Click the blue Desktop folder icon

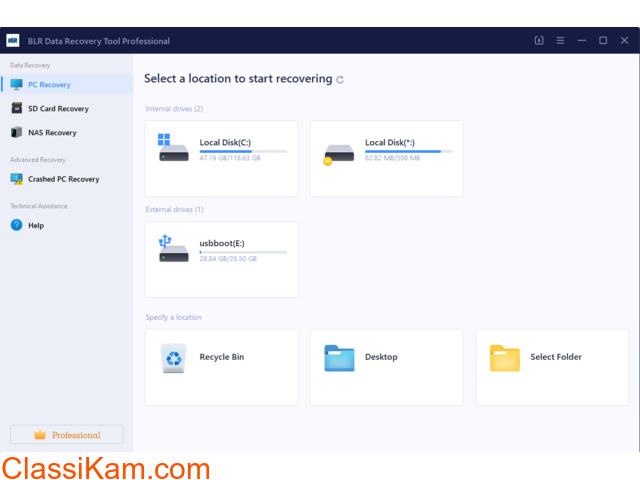339,358
